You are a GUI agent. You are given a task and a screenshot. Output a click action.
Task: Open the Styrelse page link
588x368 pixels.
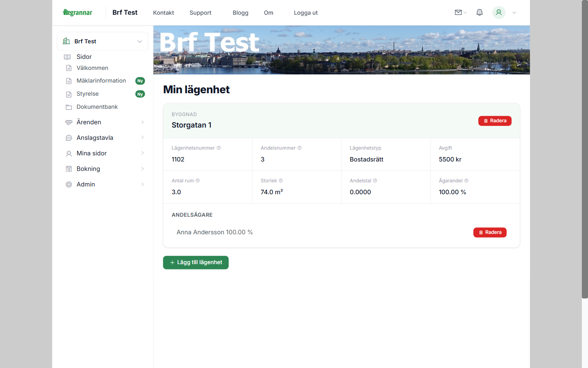[x=87, y=94]
